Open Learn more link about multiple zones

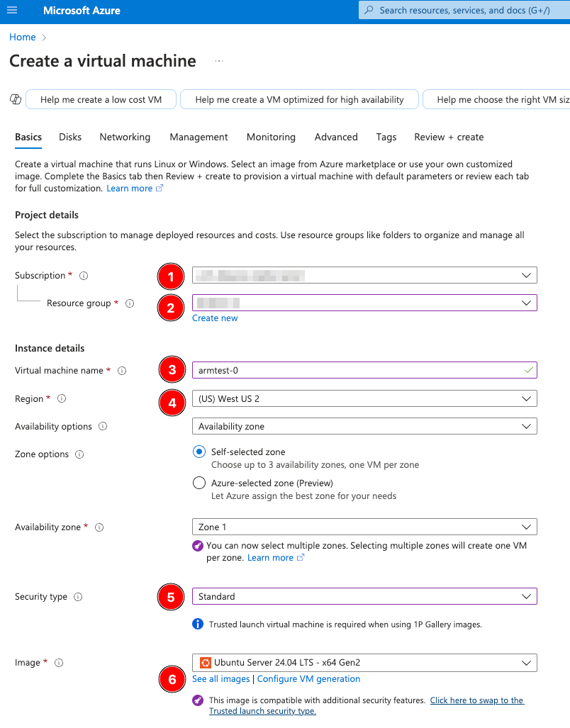(270, 558)
